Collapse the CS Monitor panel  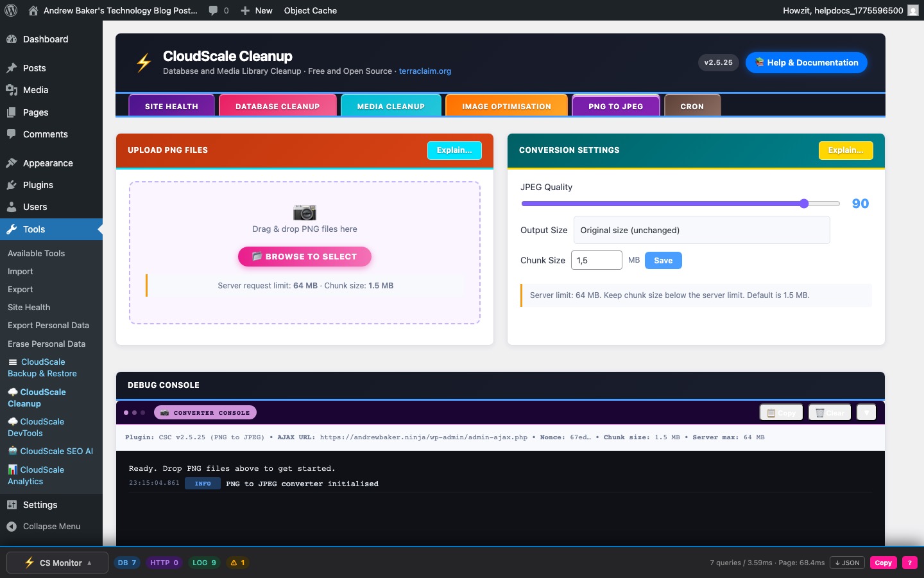click(57, 563)
